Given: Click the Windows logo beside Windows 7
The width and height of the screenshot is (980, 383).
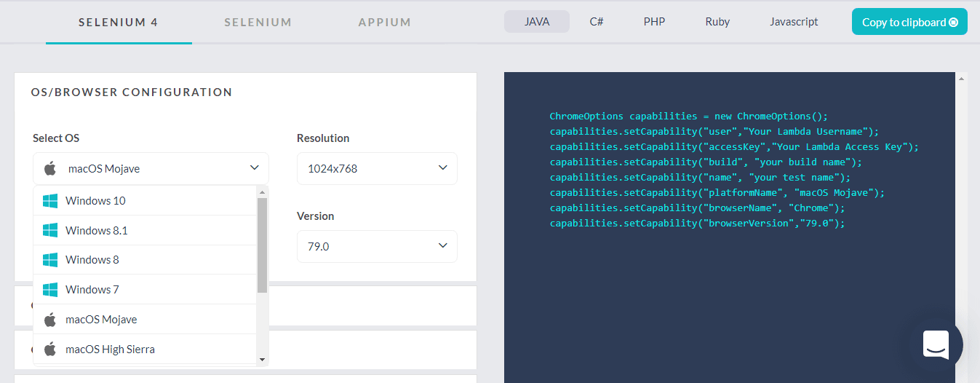Looking at the screenshot, I should 50,289.
